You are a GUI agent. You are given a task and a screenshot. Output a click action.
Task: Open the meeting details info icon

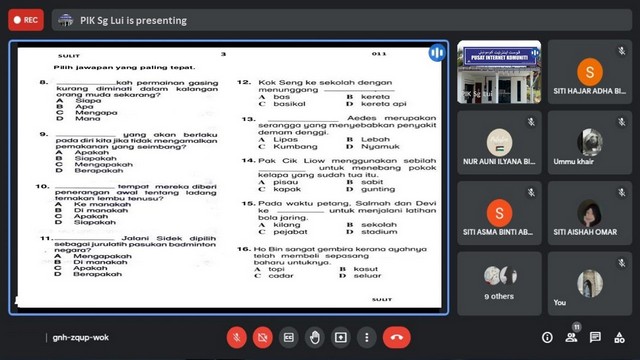547,338
